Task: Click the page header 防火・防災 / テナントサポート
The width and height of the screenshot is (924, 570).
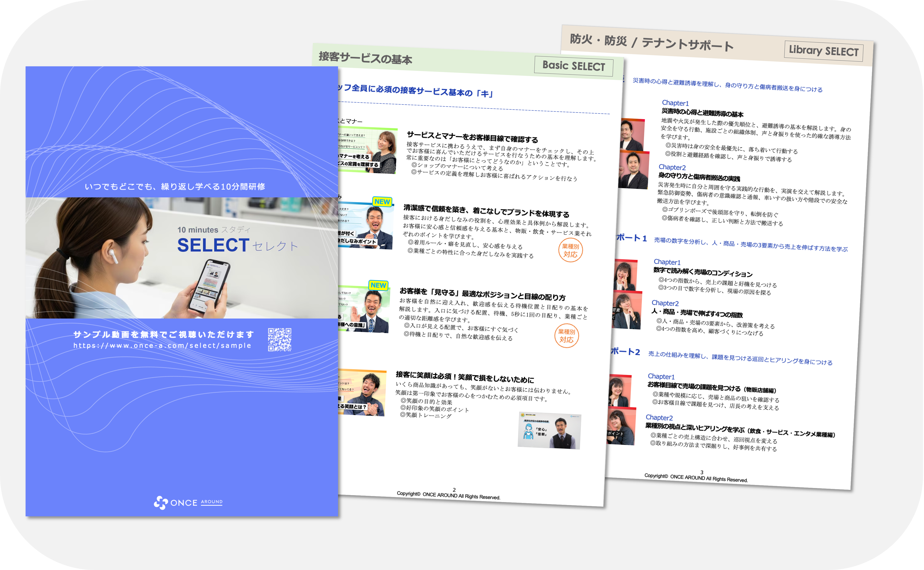Action: (x=652, y=43)
